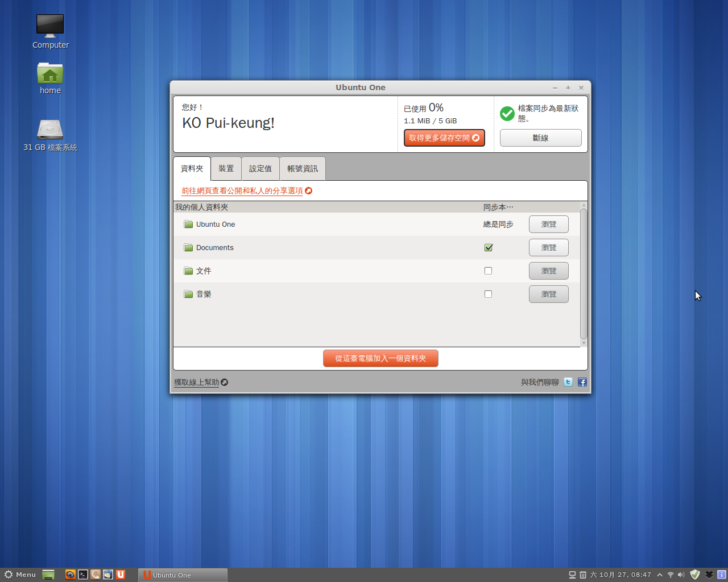The width and height of the screenshot is (728, 582).
Task: Click the Dropbox tray icon
Action: pyautogui.click(x=709, y=575)
